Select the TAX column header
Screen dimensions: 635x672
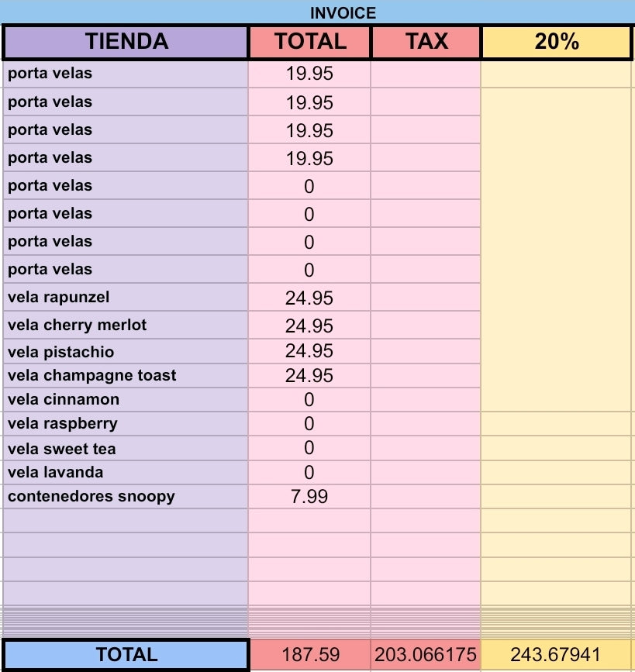pyautogui.click(x=426, y=42)
